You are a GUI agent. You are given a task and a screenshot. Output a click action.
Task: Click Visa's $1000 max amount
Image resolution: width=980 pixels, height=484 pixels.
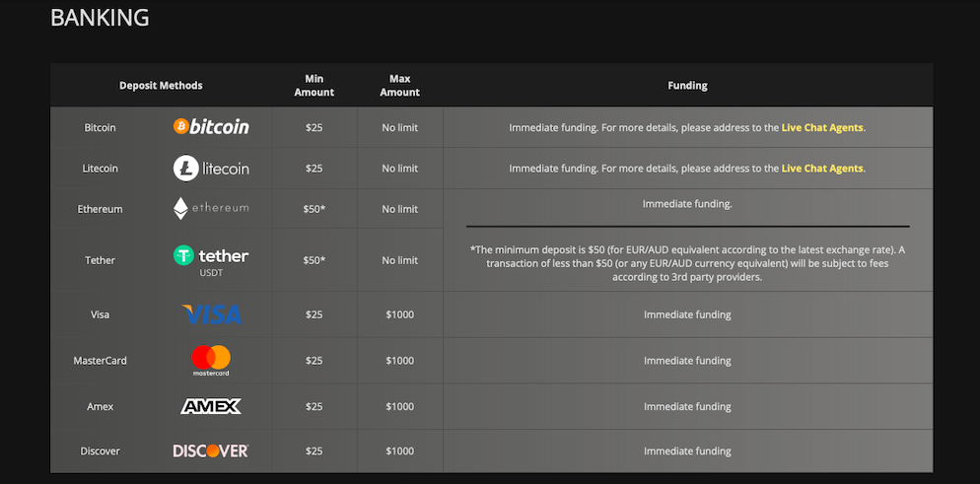tap(400, 314)
